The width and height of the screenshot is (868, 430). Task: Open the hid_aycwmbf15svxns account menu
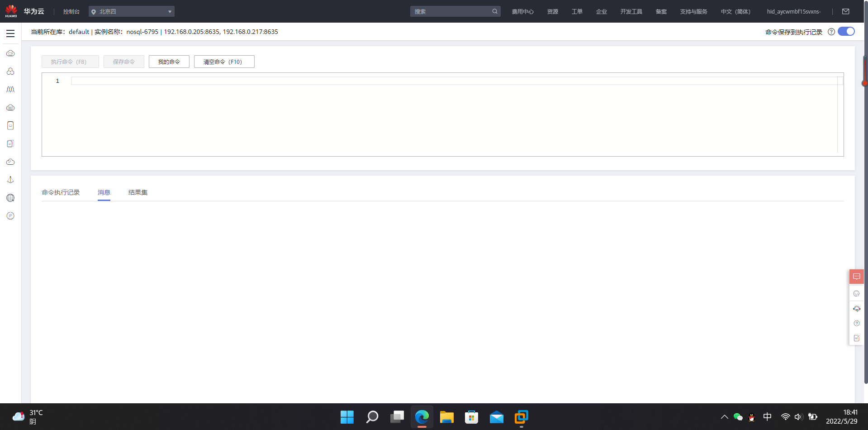794,12
